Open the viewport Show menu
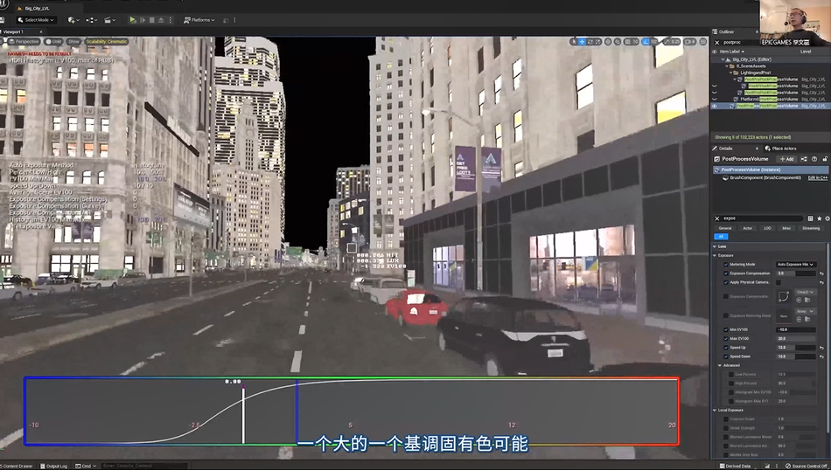832x470 pixels. pyautogui.click(x=74, y=41)
